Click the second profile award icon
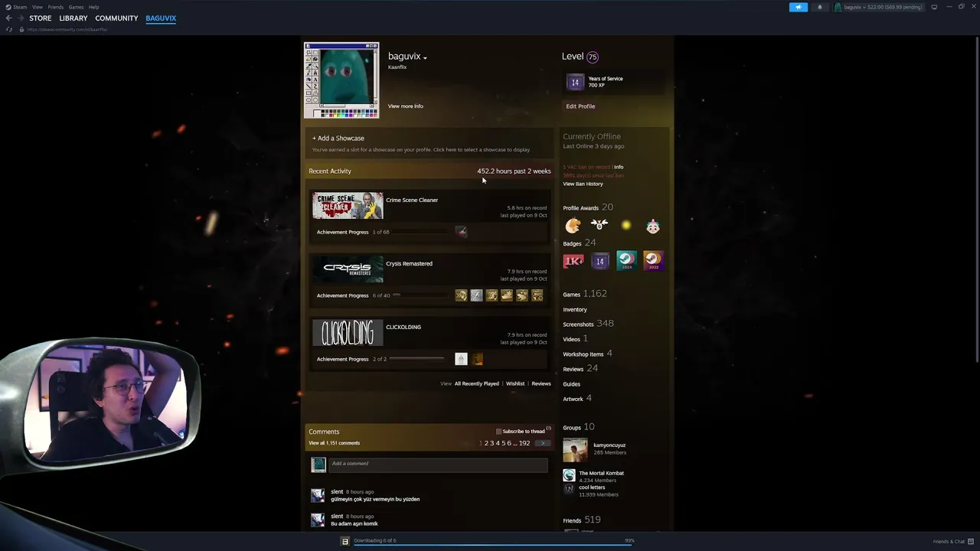The width and height of the screenshot is (980, 551). (599, 225)
